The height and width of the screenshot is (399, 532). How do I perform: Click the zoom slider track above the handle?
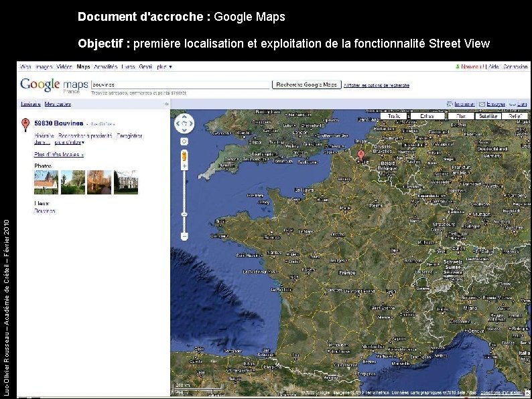[x=184, y=190]
